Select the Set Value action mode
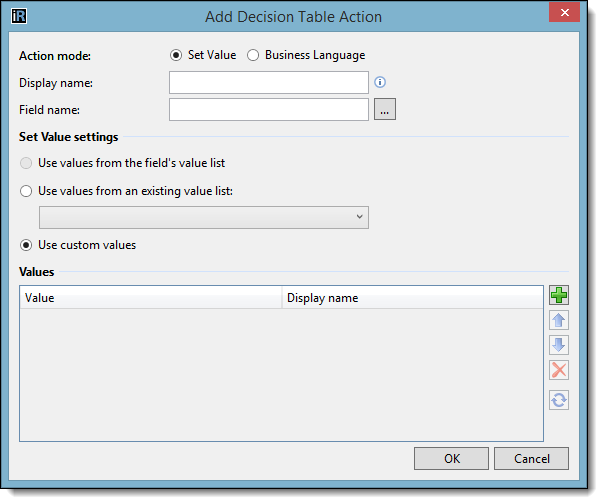 point(203,55)
